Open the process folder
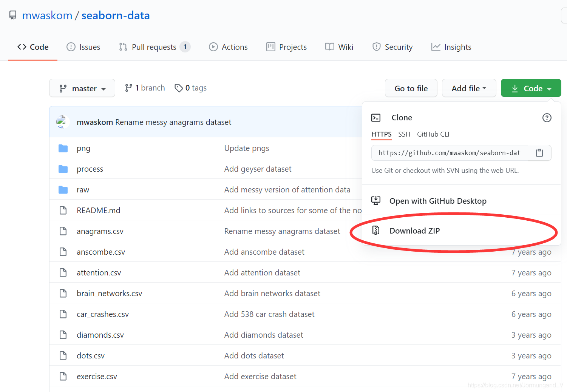 (x=90, y=169)
